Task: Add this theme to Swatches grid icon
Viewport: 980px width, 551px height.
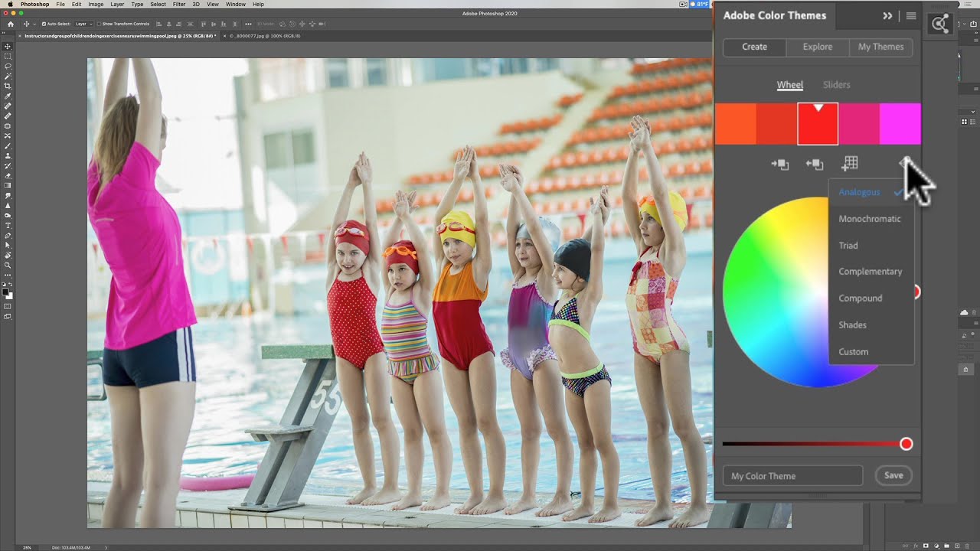Action: pyautogui.click(x=850, y=163)
